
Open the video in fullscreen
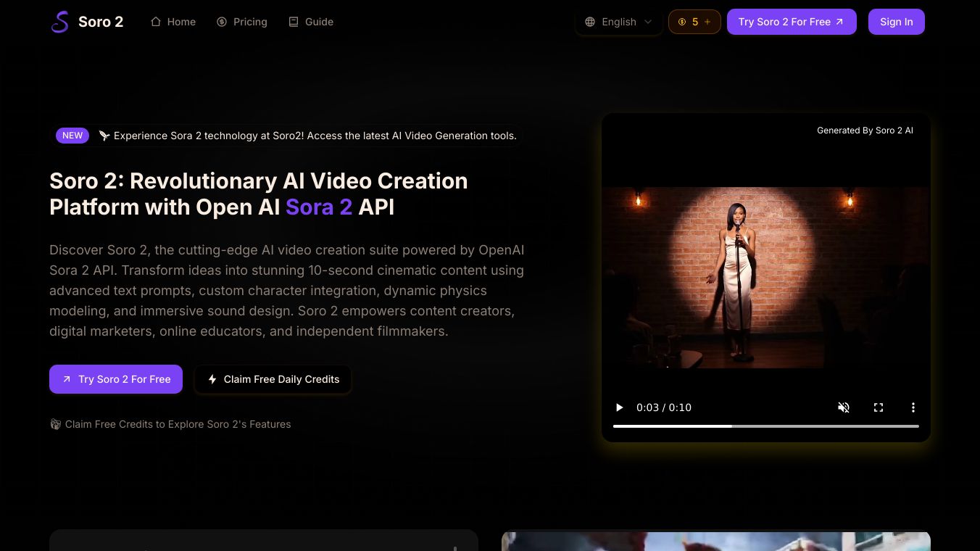coord(879,407)
